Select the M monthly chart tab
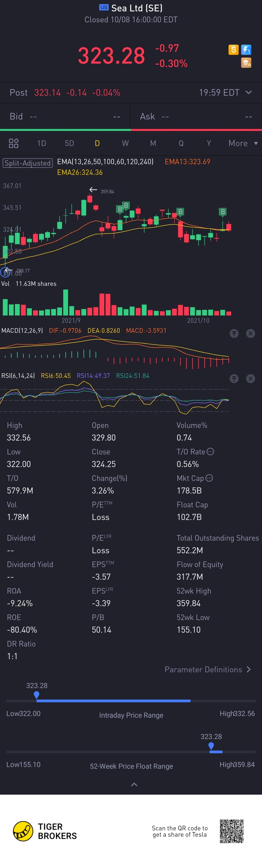Image resolution: width=262 pixels, height=868 pixels. [153, 143]
